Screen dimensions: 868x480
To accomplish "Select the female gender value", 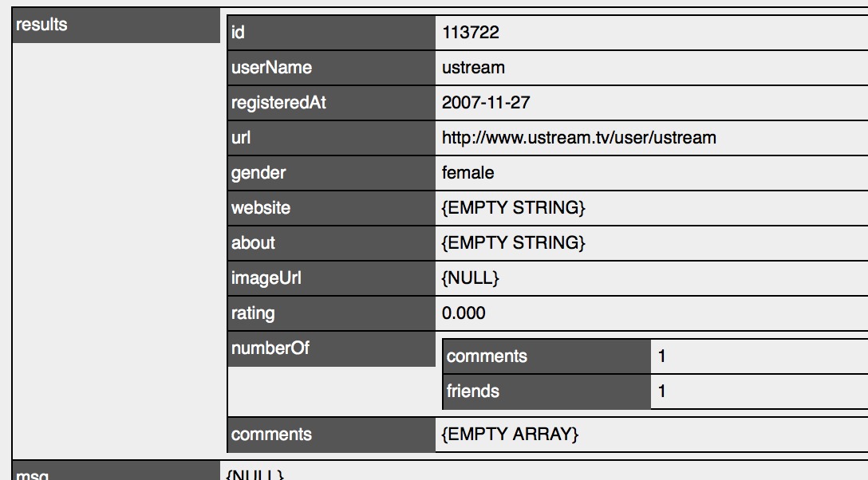I will (468, 172).
